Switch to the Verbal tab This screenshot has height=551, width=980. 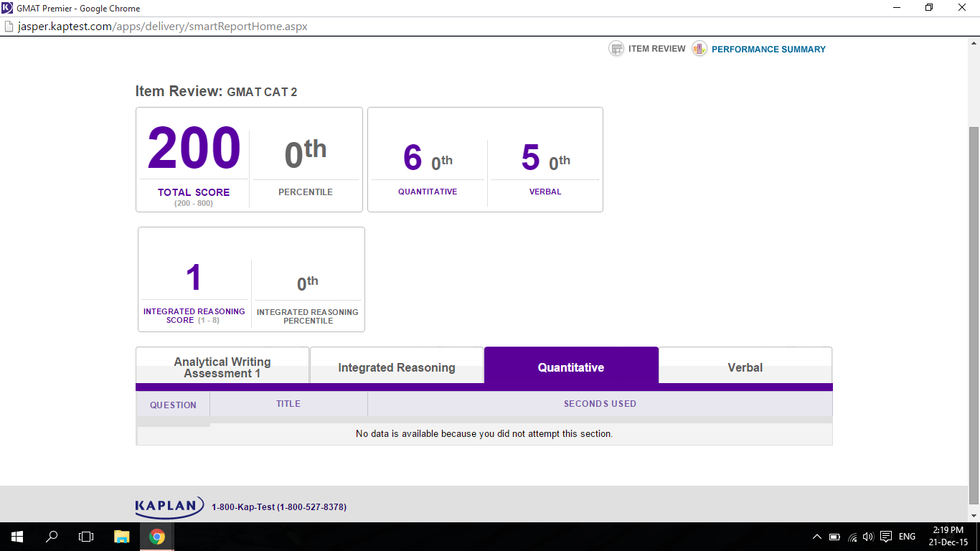(x=745, y=367)
